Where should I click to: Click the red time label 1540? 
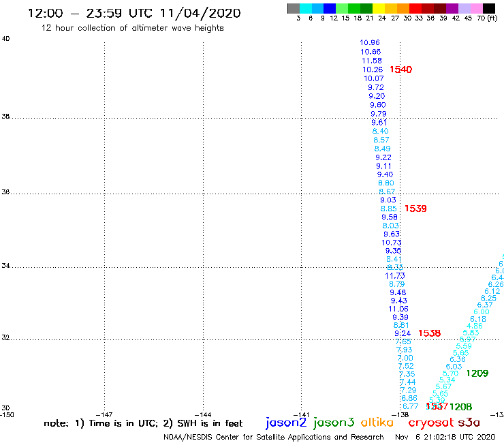401,70
